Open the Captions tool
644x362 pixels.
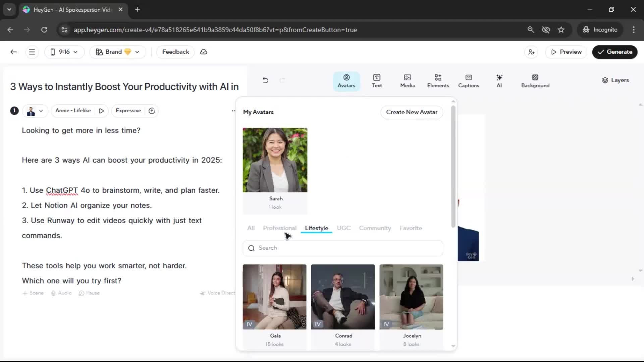[468, 81]
